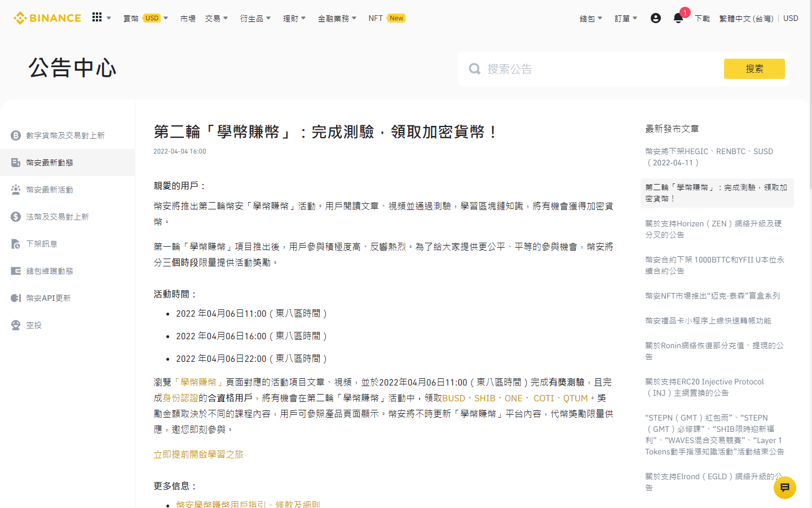Open sidebar article 第二輪「學幣賺幣」

coord(717,193)
